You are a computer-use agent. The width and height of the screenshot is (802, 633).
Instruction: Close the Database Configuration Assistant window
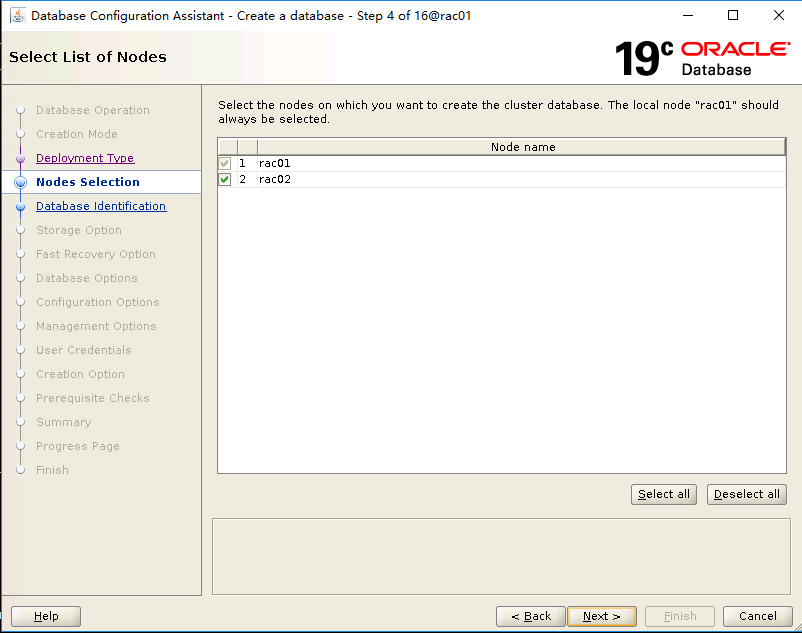(778, 15)
